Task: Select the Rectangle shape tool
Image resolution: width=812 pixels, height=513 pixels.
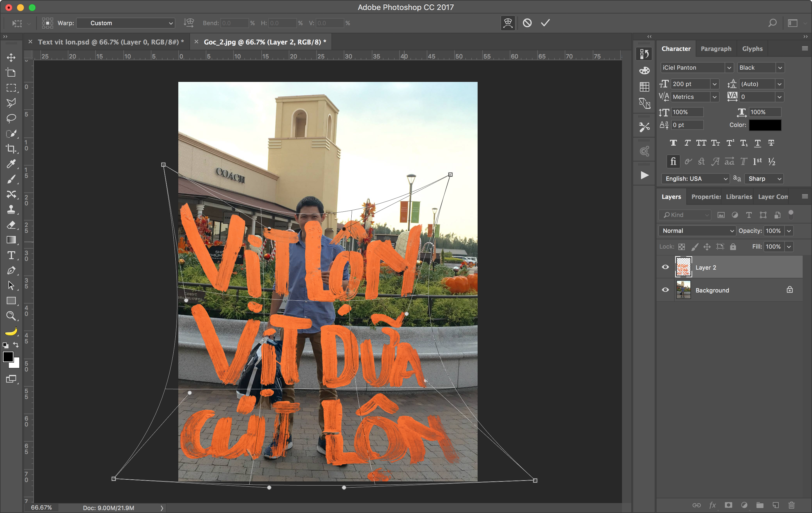Action: 11,301
